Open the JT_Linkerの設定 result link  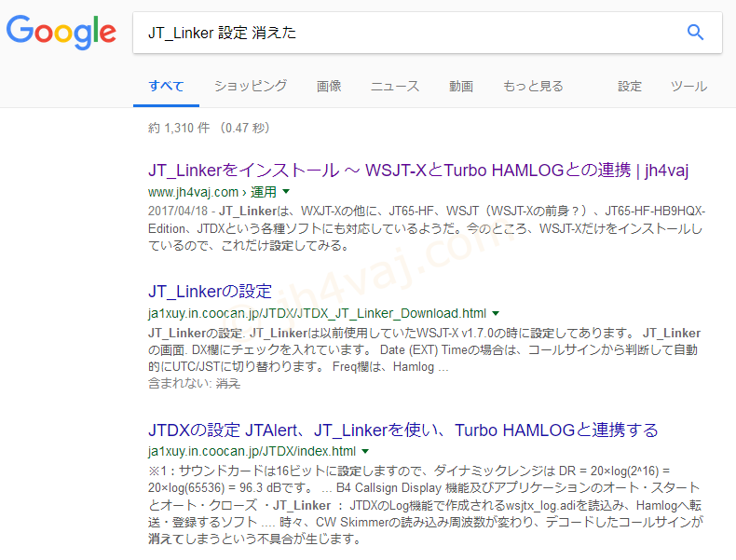[x=210, y=292]
